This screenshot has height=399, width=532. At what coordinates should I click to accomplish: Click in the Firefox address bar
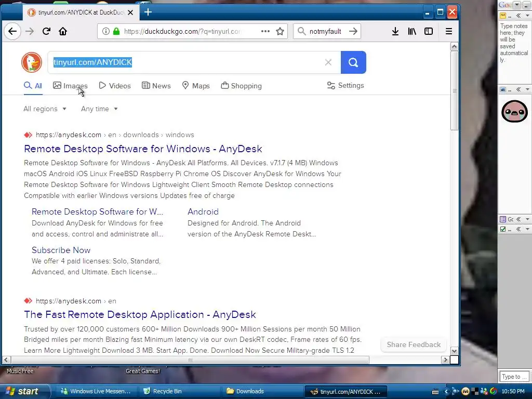[192, 32]
